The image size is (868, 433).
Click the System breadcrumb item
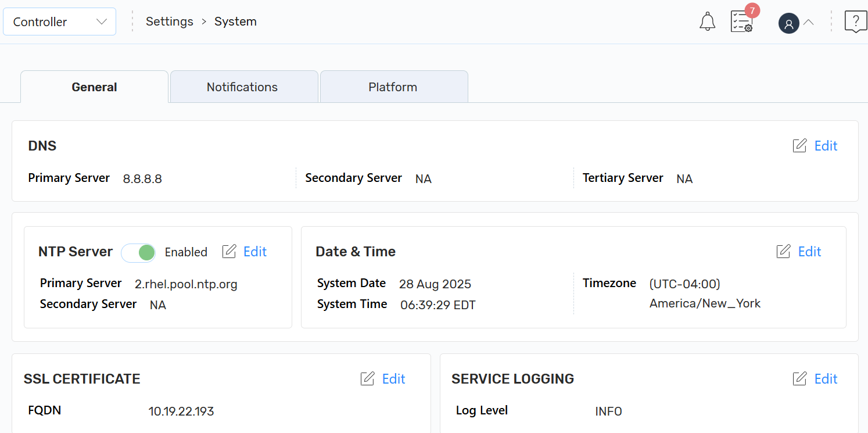[x=235, y=22]
